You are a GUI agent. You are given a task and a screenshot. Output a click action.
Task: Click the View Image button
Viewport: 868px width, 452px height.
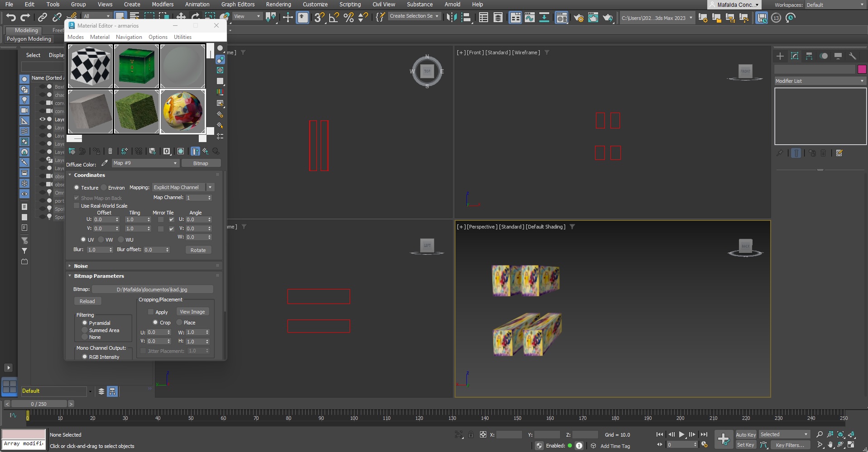pos(192,312)
